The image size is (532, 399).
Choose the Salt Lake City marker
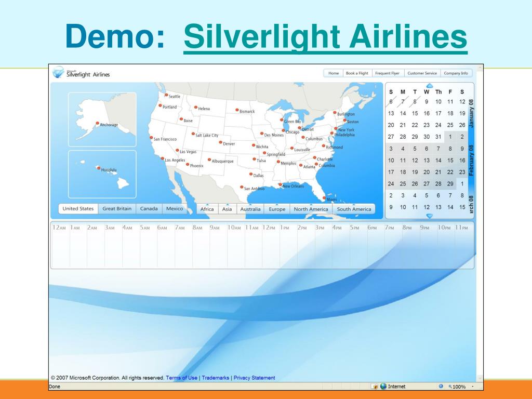pyautogui.click(x=193, y=134)
